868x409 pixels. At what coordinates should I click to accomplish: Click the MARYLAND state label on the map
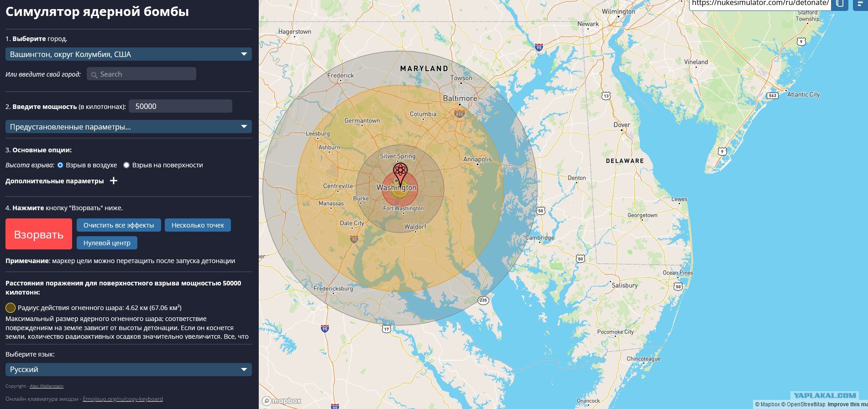(x=424, y=68)
